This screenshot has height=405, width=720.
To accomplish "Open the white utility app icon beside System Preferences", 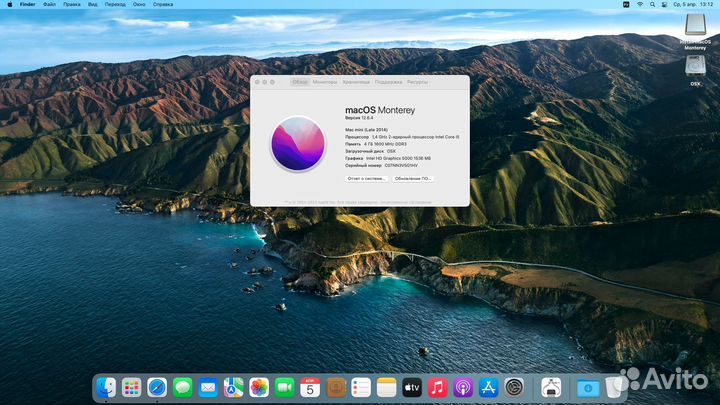I will [551, 388].
